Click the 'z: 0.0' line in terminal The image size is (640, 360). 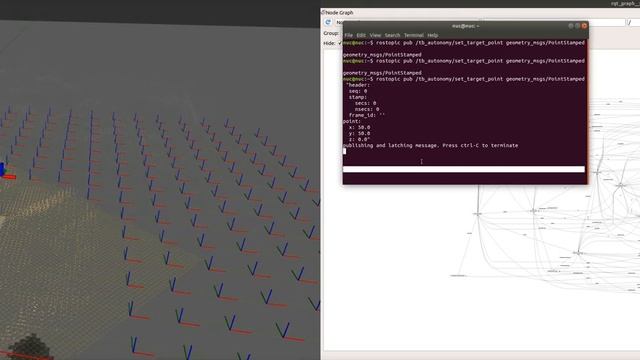coord(359,140)
